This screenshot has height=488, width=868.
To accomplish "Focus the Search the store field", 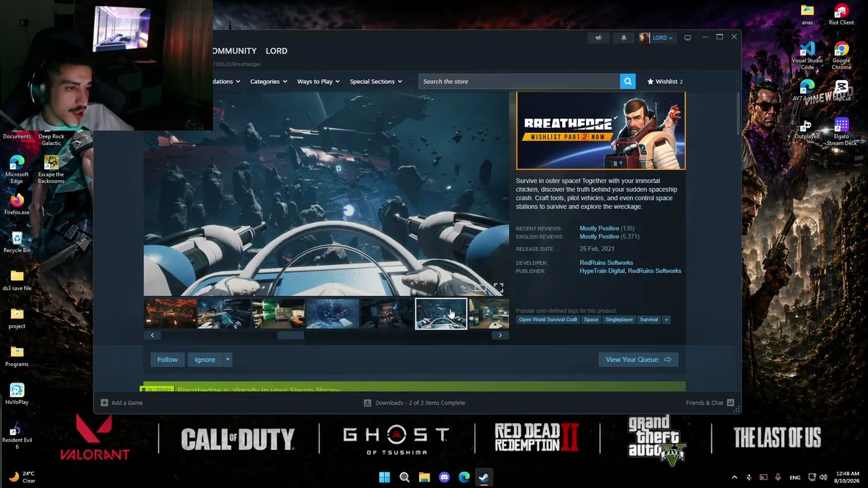I will pyautogui.click(x=519, y=81).
